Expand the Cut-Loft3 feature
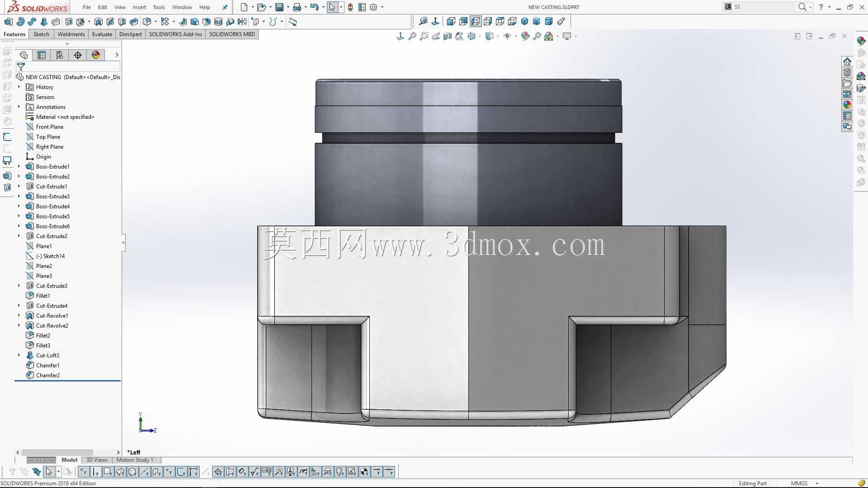 (x=19, y=356)
